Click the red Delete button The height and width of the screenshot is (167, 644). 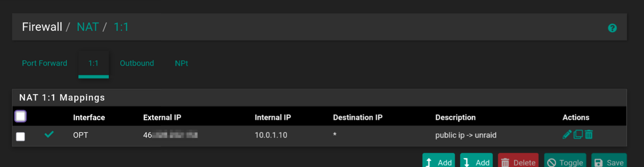click(518, 160)
